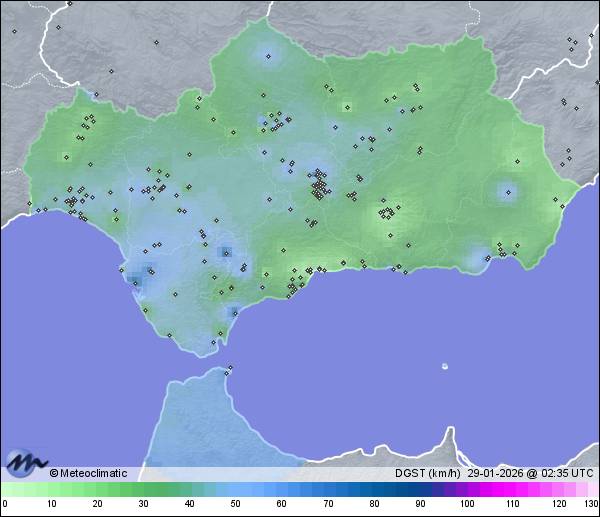Click the Meteoclimatic wave logo
Image resolution: width=600 pixels, height=517 pixels.
pos(27,463)
